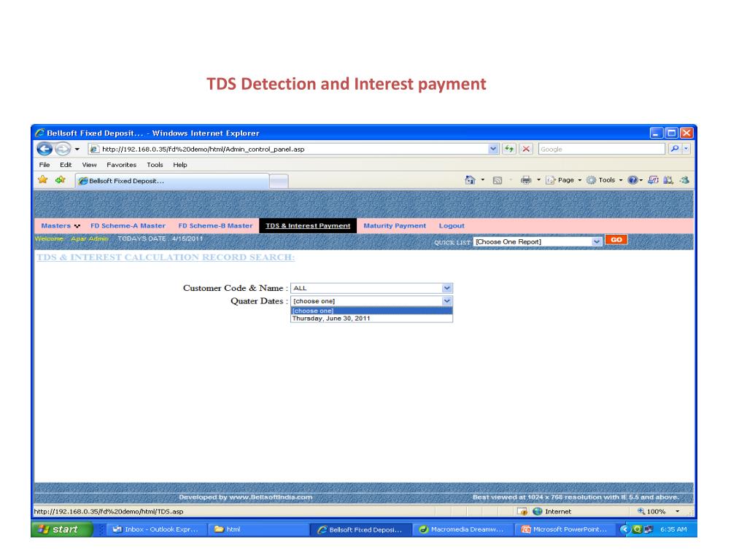This screenshot has width=747, height=560.
Task: Click the green Refresh icon
Action: 509,149
